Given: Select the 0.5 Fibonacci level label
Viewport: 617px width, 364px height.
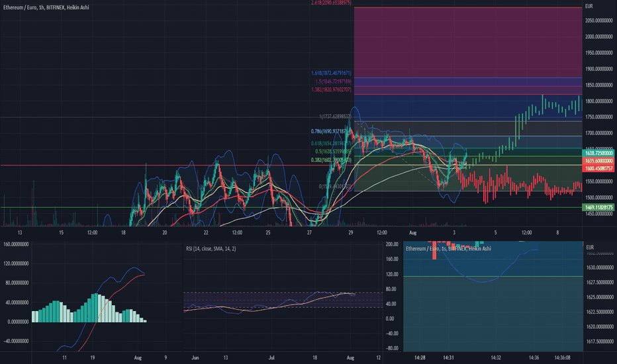Looking at the screenshot, I should (x=333, y=151).
